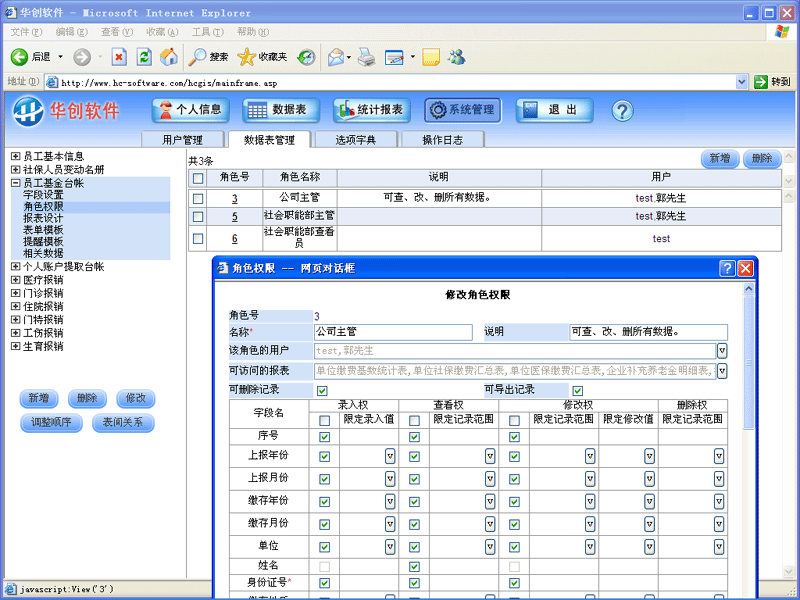800x600 pixels.
Task: Click the IE Home toolbar icon
Action: (169, 57)
